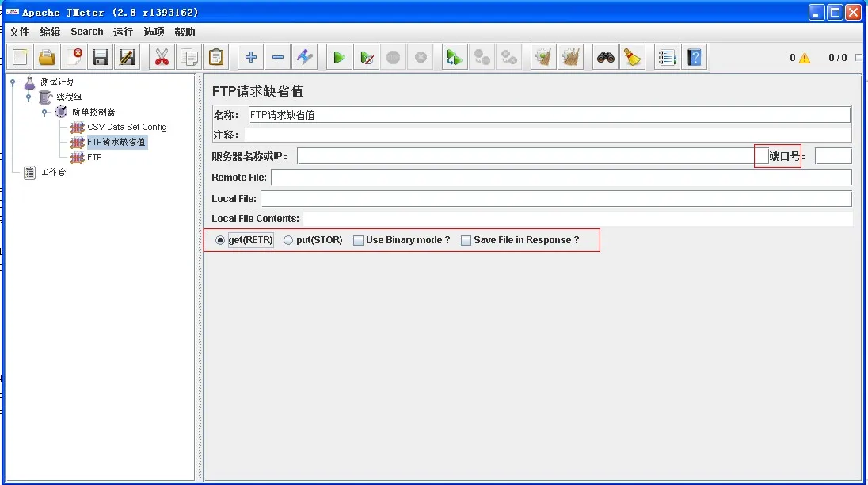Image resolution: width=868 pixels, height=485 pixels.
Task: Click the FTP请求缺省值 panel heading
Action: pos(258,91)
